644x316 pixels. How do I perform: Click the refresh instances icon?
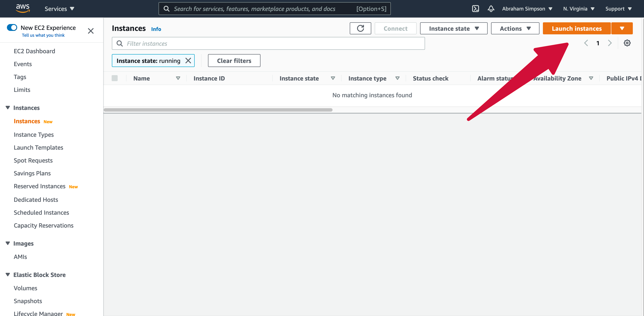(x=360, y=28)
